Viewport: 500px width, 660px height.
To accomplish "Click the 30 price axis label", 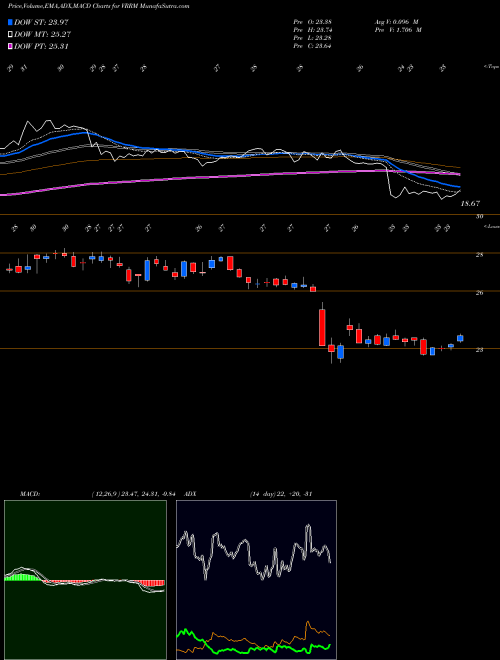I will (479, 217).
